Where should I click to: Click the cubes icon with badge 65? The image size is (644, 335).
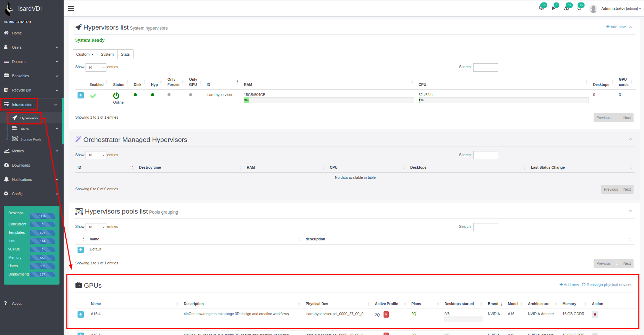pos(566,8)
